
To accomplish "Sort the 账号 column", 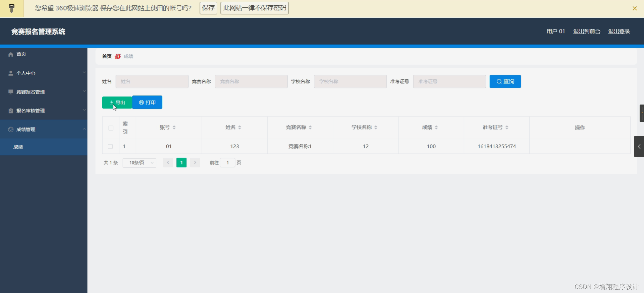I will click(x=174, y=127).
